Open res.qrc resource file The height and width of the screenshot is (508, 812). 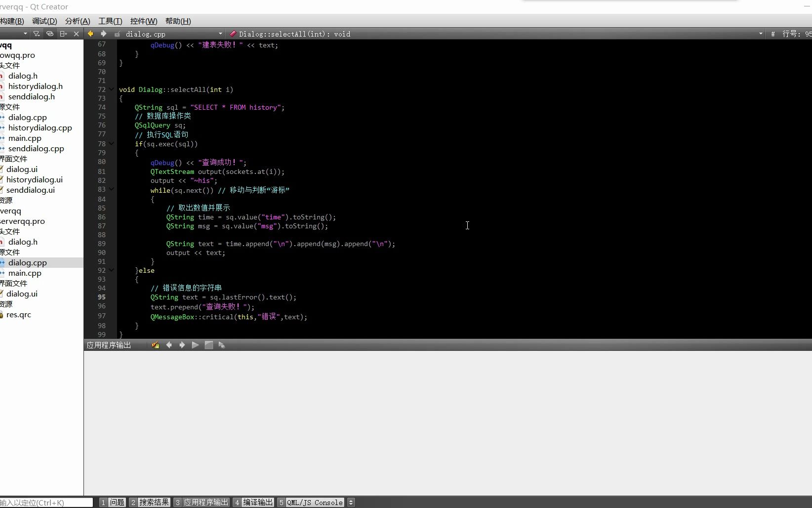18,314
